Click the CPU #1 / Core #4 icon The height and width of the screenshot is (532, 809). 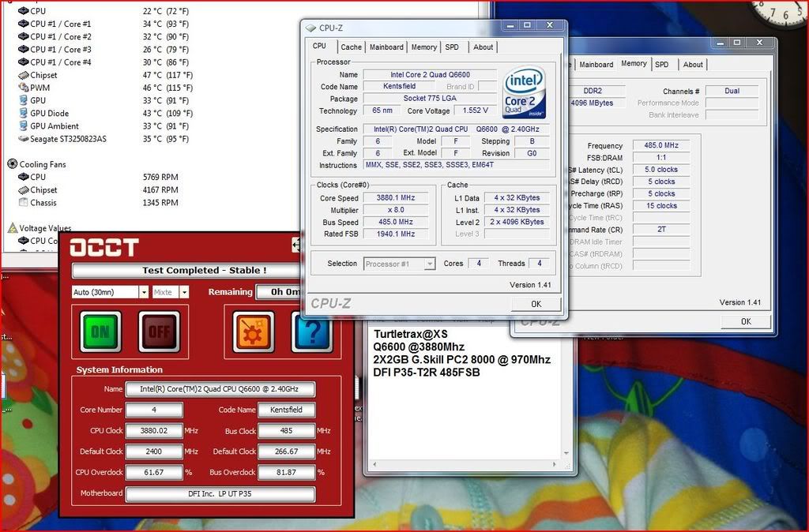pos(23,62)
